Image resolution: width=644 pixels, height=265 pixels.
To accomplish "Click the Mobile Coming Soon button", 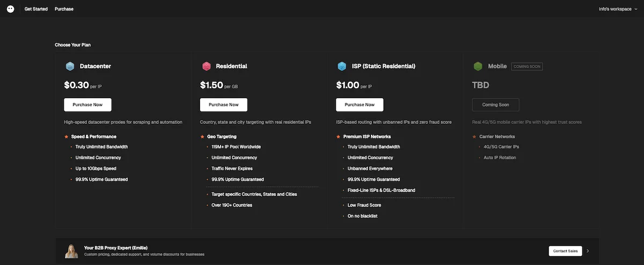I will click(495, 105).
